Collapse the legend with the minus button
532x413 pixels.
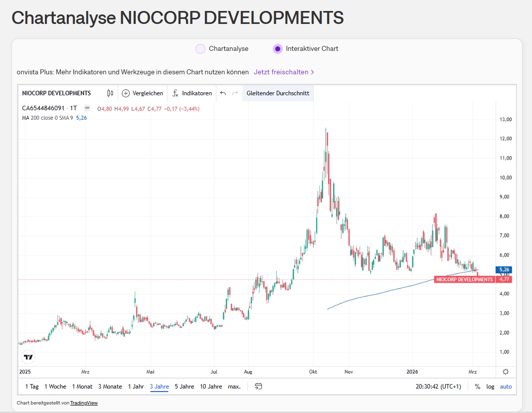point(87,108)
